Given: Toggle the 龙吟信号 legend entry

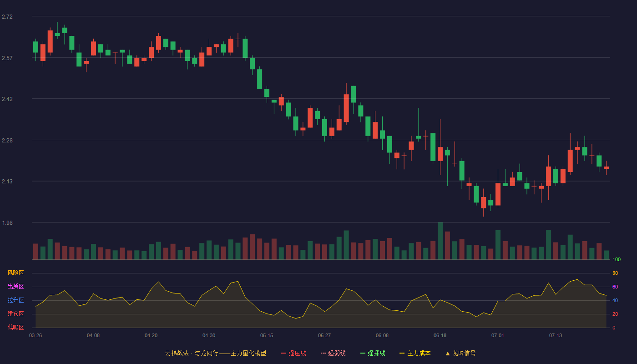Looking at the screenshot, I should pyautogui.click(x=460, y=353).
